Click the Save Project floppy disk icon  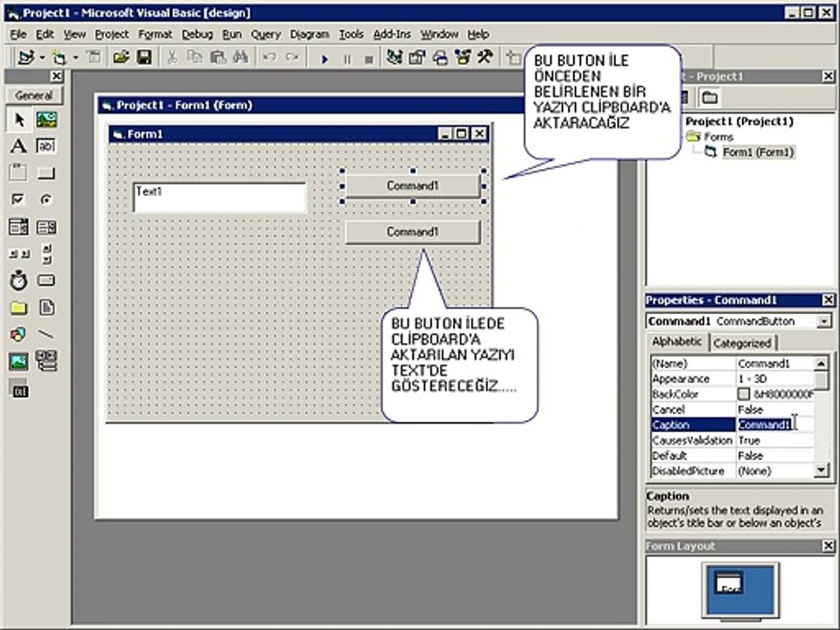point(144,57)
